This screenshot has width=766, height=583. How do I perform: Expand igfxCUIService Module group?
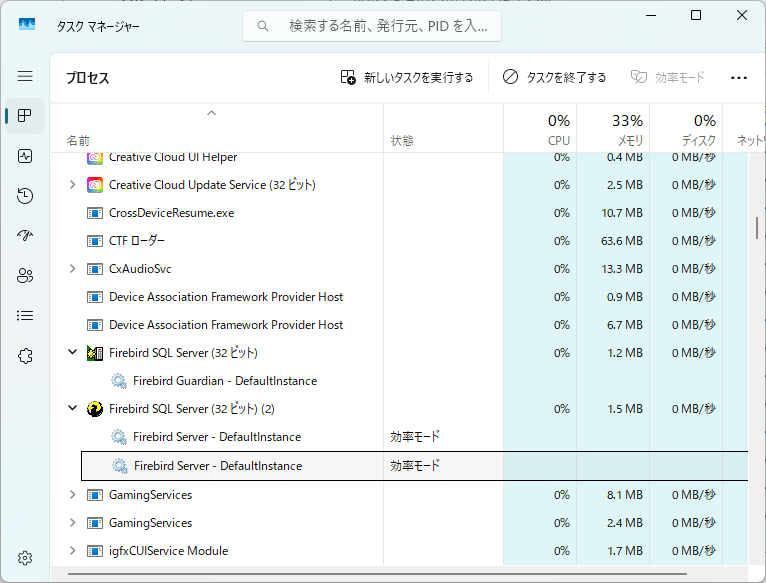click(x=72, y=551)
